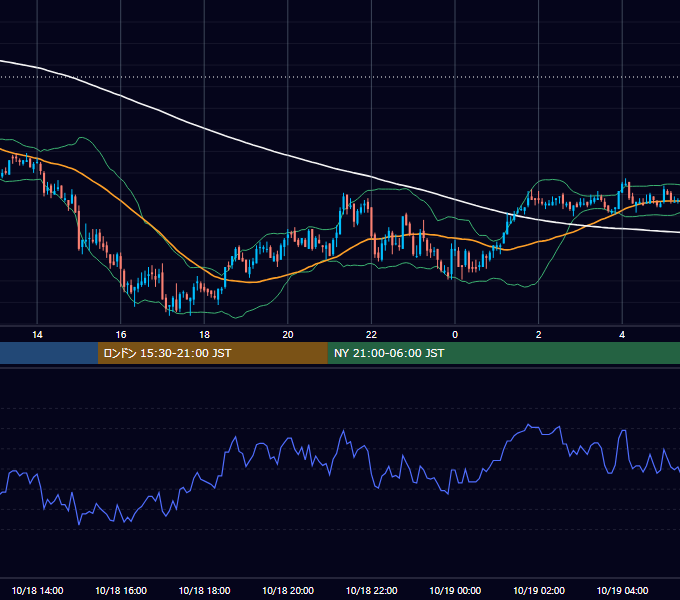Click the 0 hour label on price chart axis
680x600 pixels.
[455, 335]
